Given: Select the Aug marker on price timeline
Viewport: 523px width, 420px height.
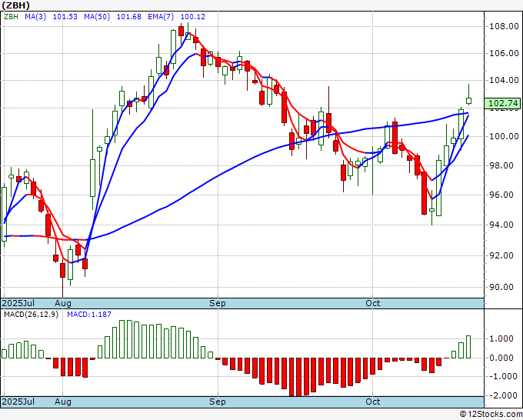Looking at the screenshot, I should tap(63, 303).
